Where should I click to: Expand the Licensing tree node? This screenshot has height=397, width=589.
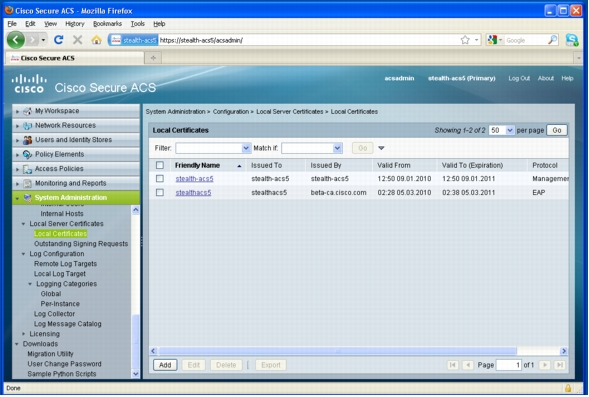pos(23,334)
